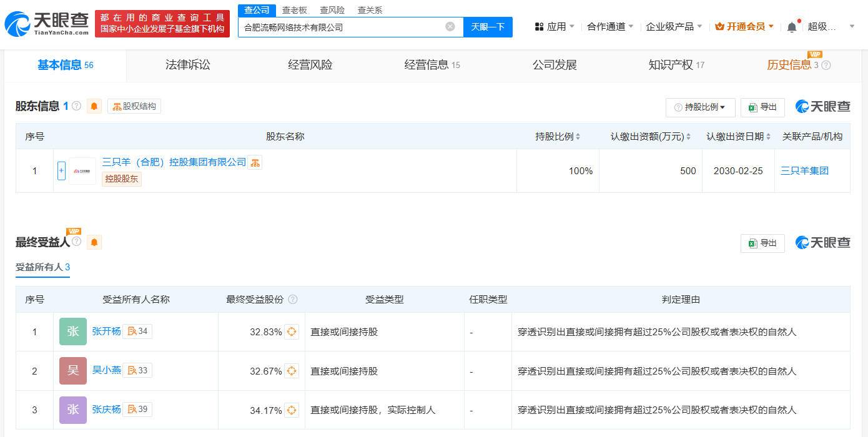
Task: Click the 天眼查 logo in the header
Action: [x=45, y=24]
